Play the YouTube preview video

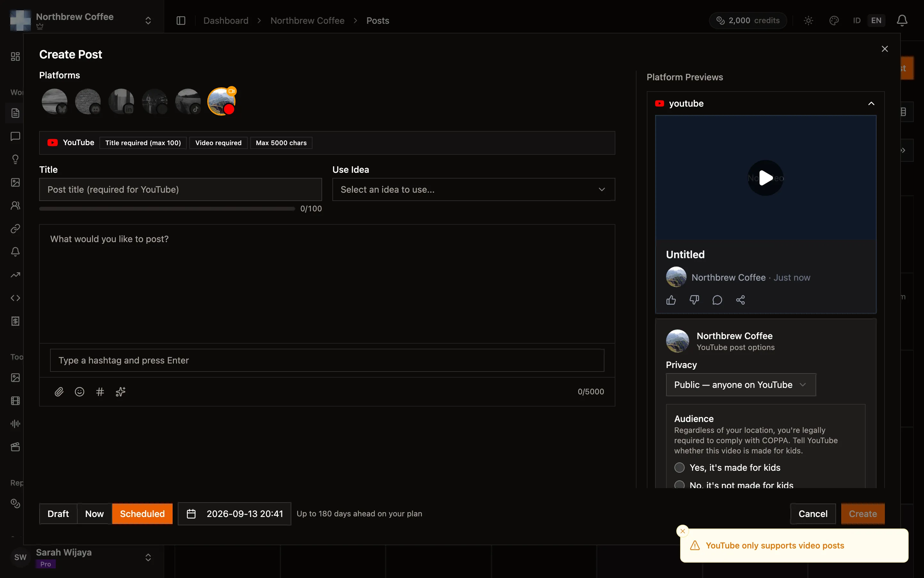coord(766,178)
